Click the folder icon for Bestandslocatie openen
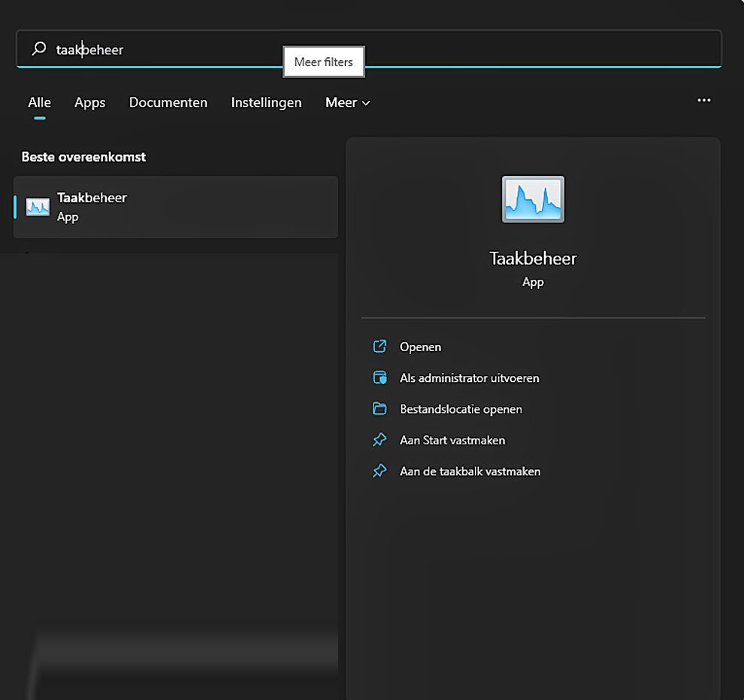This screenshot has height=700, width=744. [380, 408]
